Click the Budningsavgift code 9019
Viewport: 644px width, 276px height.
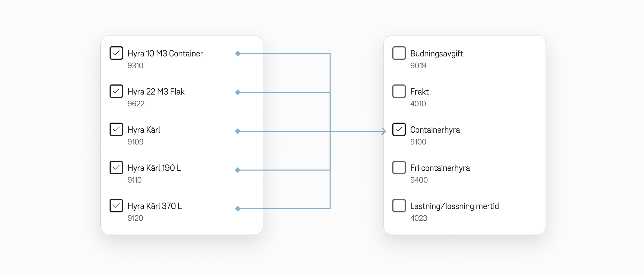(x=418, y=66)
